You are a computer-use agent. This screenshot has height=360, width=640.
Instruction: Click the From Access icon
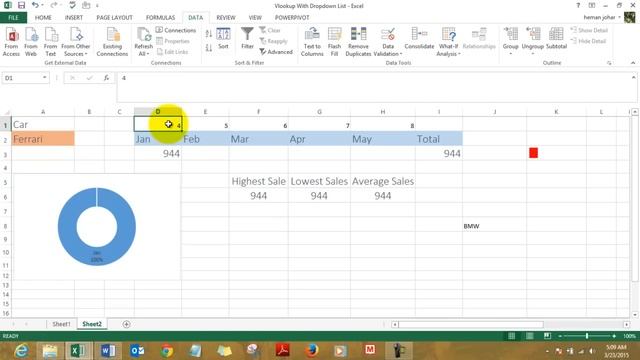11,42
